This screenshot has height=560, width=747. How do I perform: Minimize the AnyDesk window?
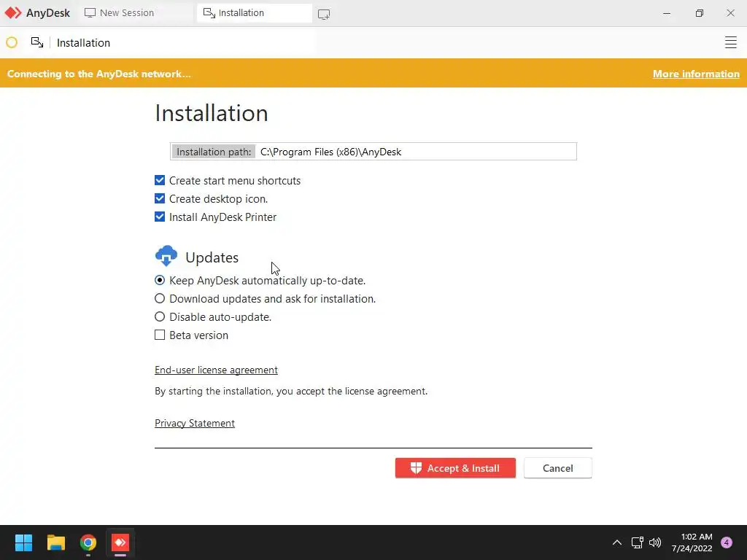tap(667, 13)
